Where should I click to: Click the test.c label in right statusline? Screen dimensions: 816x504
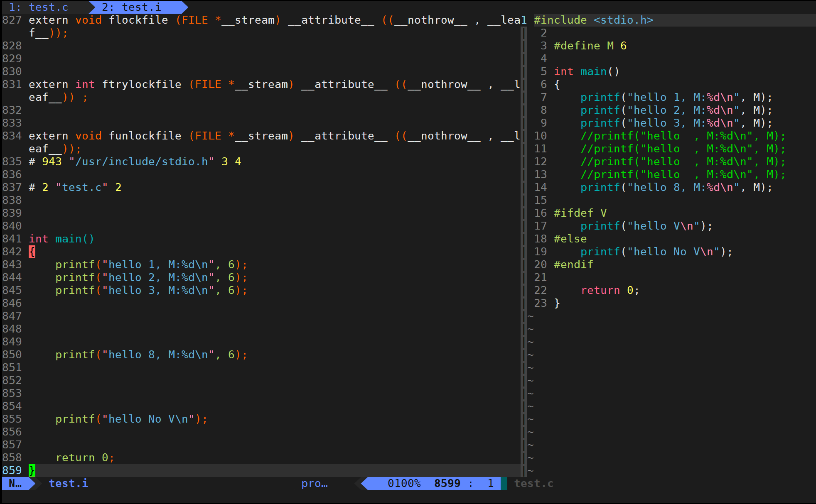533,483
